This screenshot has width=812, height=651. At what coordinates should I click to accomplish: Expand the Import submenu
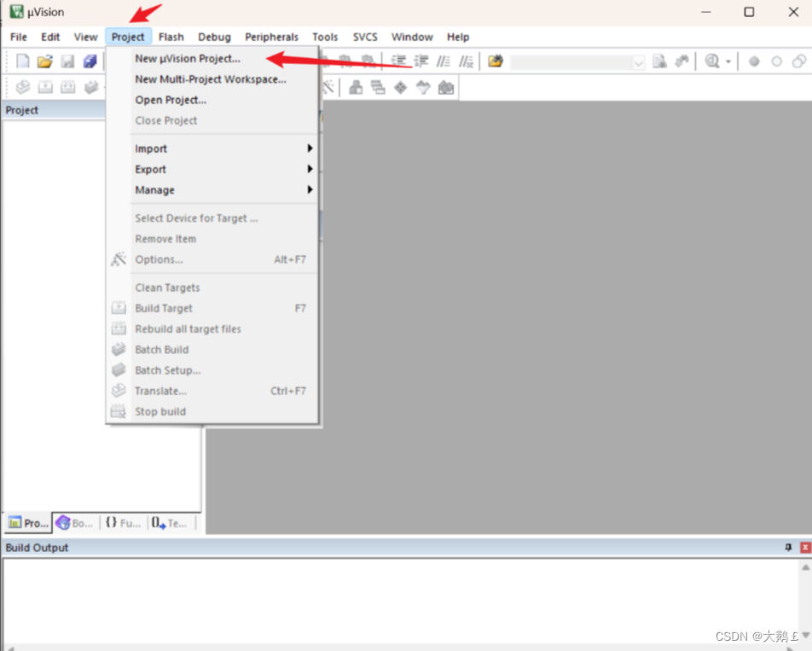click(223, 148)
